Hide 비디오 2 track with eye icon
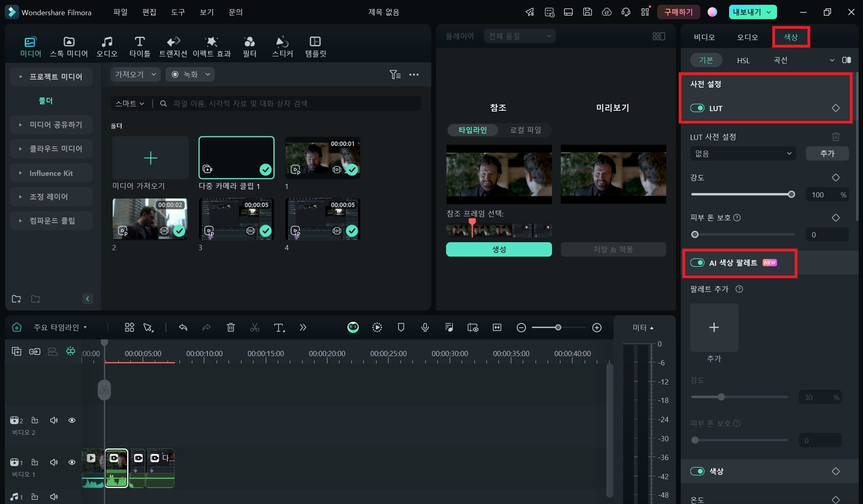 point(72,420)
